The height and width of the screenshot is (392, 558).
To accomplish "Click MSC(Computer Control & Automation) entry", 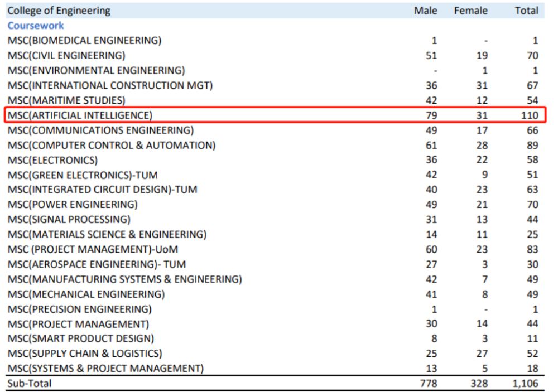I will 112,145.
